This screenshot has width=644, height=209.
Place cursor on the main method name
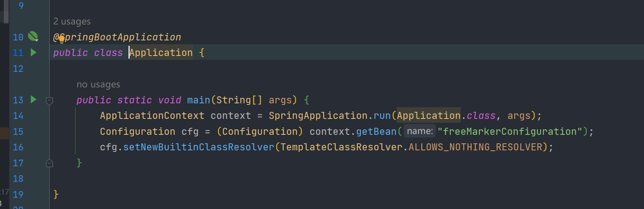point(198,100)
